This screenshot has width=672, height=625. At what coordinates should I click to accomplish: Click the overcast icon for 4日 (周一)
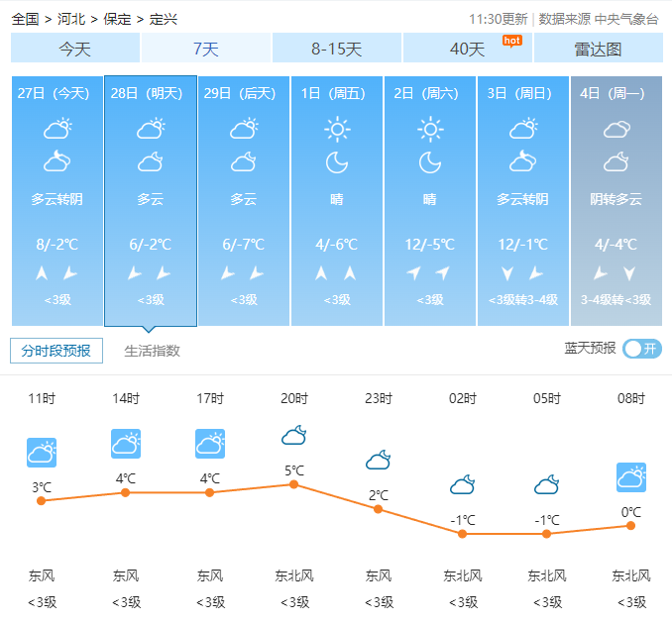[616, 129]
